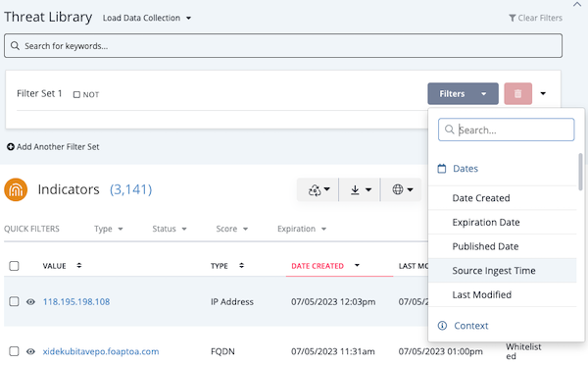Collapse panel with top-right chevron up
This screenshot has height=366, width=588.
577,5
